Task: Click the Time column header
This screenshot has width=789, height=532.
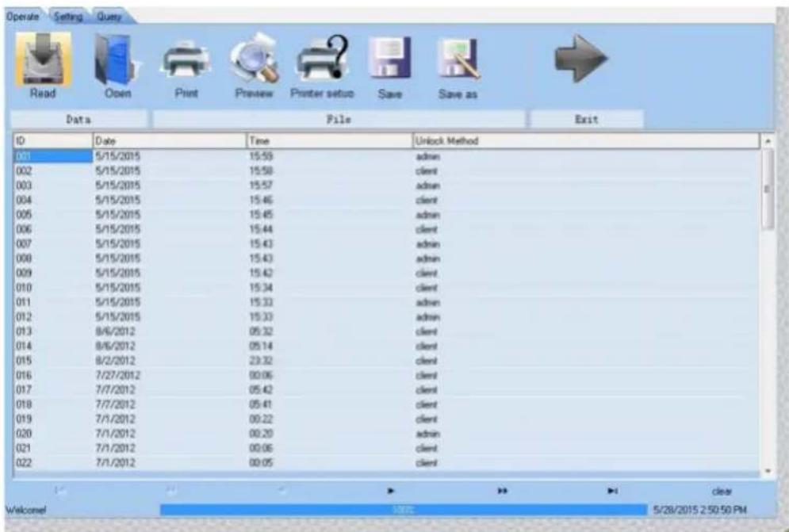Action: click(x=329, y=141)
